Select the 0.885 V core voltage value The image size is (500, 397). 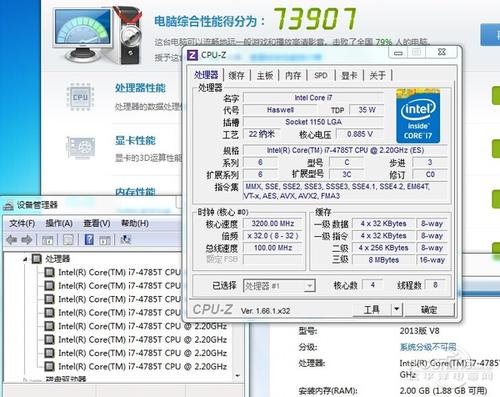coord(360,134)
